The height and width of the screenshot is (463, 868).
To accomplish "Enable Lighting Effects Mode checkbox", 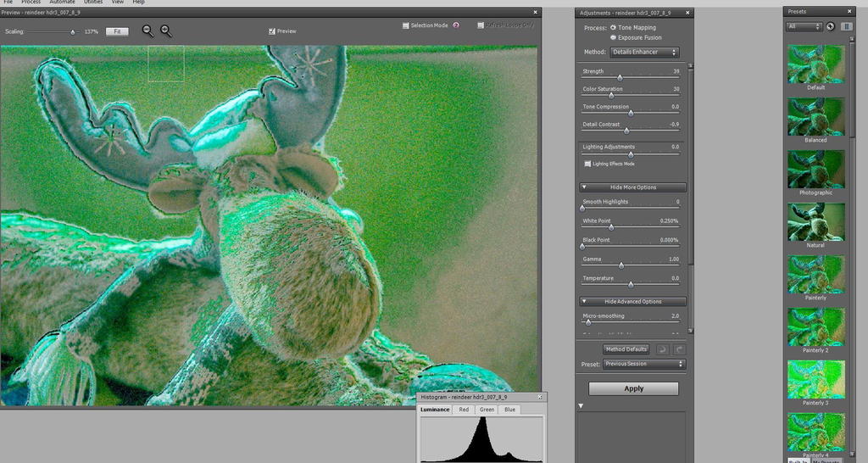I will coord(587,164).
